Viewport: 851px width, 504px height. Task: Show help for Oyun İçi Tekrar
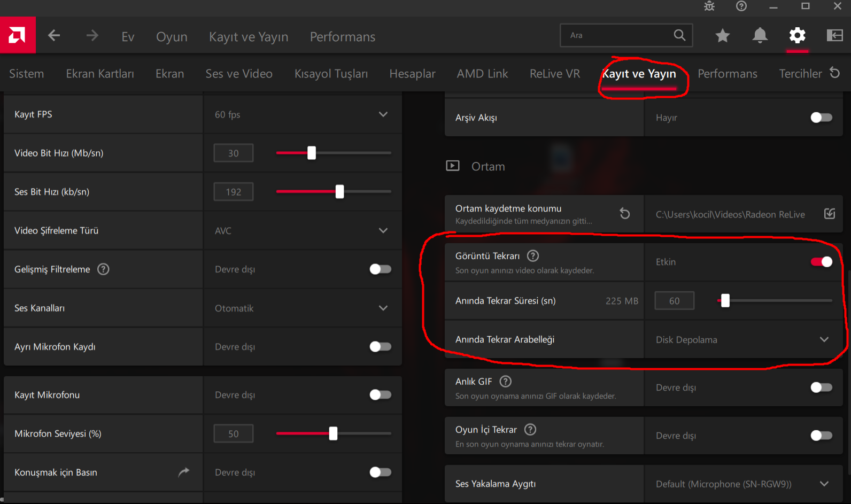(x=530, y=430)
